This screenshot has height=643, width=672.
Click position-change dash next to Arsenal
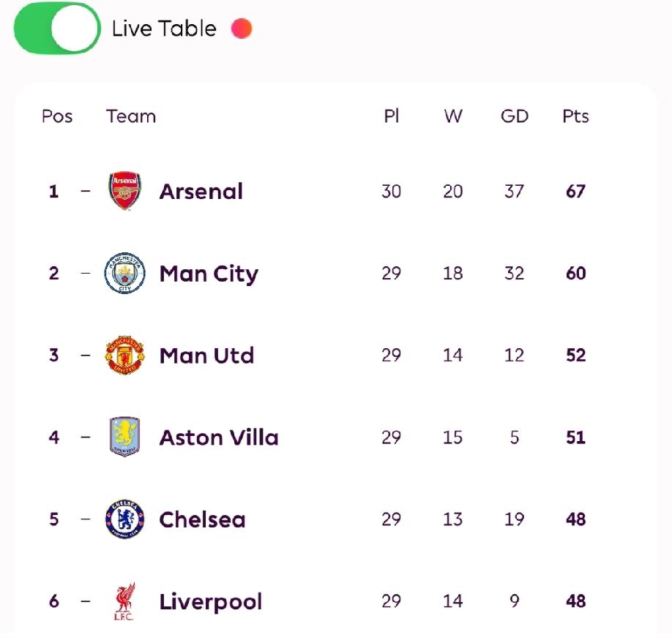pyautogui.click(x=86, y=192)
